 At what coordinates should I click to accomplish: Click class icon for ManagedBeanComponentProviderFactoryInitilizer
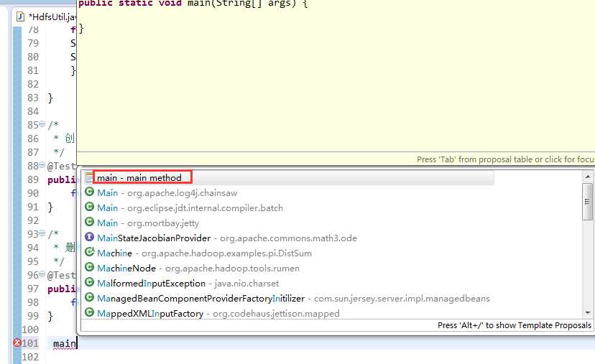point(89,298)
